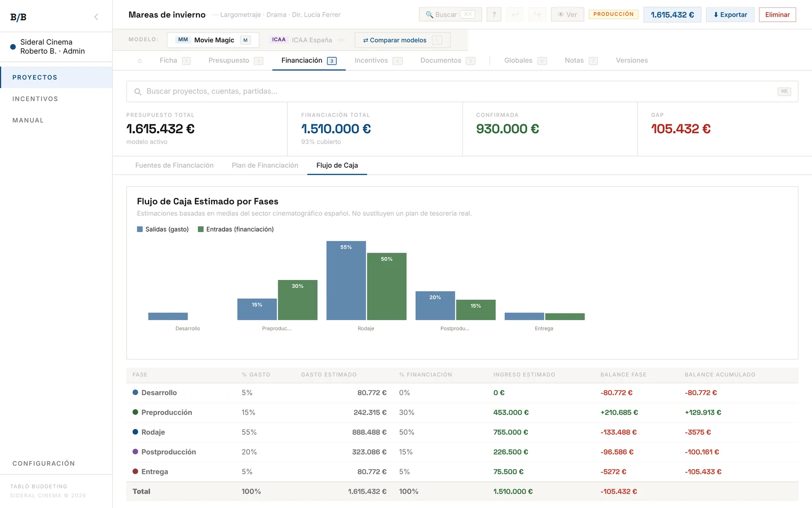812x508 pixels.
Task: Open the Buscar quick search button
Action: [450, 14]
